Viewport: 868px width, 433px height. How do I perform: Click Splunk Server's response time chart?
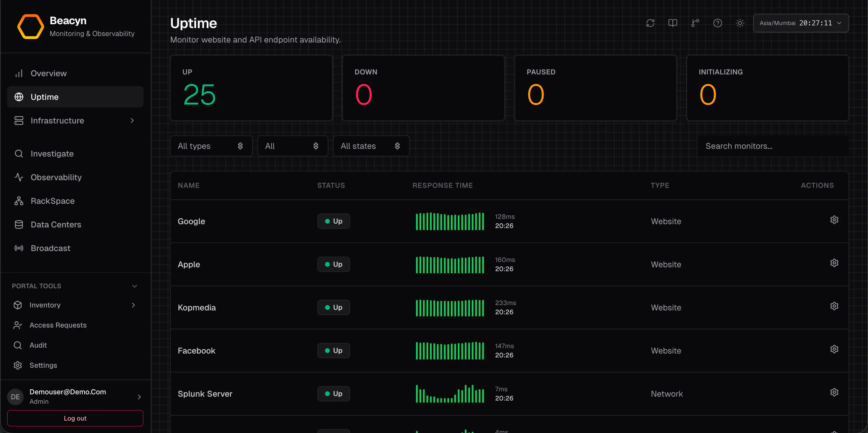coord(450,394)
